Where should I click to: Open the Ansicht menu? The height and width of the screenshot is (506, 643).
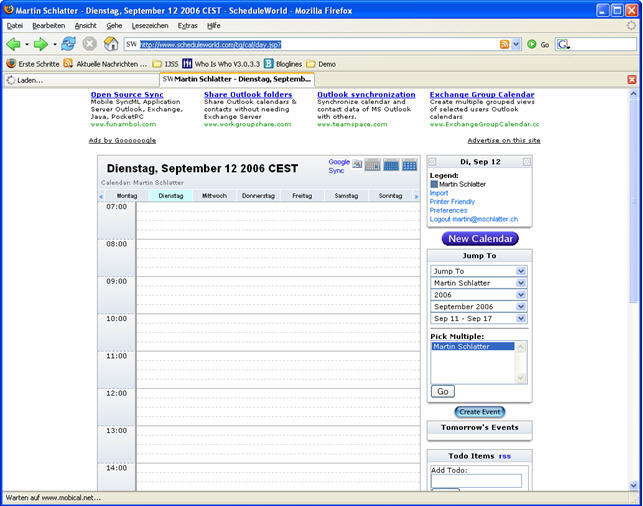pyautogui.click(x=85, y=25)
